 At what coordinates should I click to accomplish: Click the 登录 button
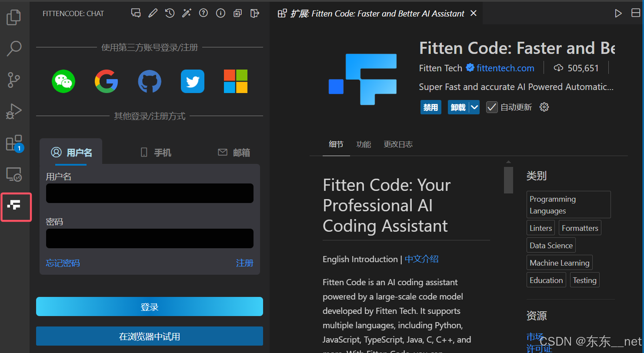point(150,306)
